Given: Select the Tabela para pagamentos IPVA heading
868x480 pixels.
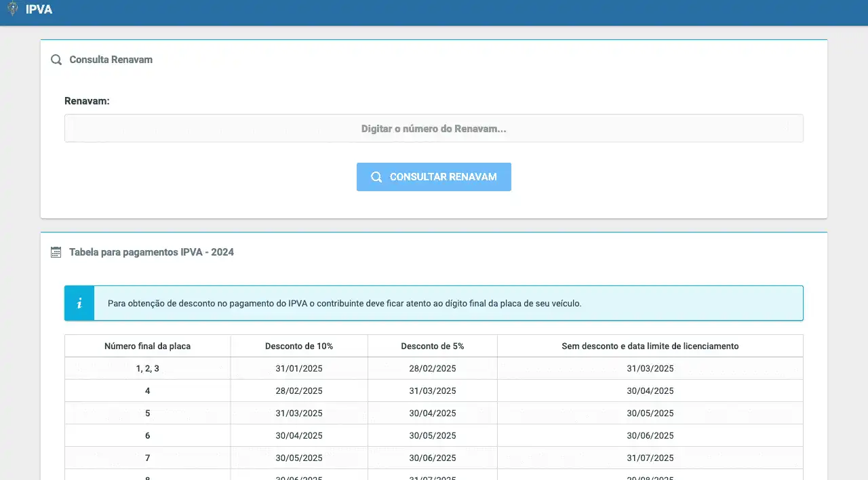Looking at the screenshot, I should tap(151, 252).
